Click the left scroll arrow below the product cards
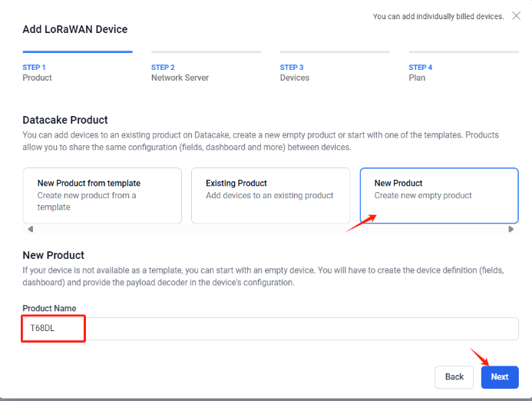 [x=31, y=229]
